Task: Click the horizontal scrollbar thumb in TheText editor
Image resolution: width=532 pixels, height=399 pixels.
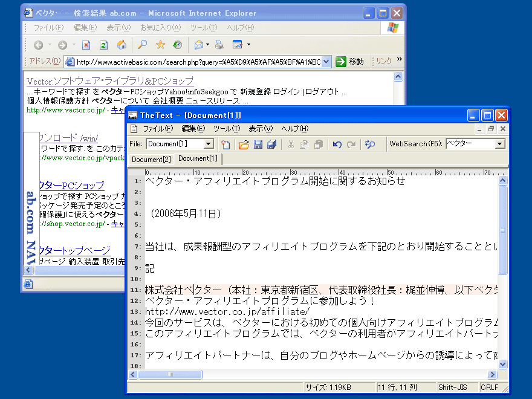Action: point(170,375)
